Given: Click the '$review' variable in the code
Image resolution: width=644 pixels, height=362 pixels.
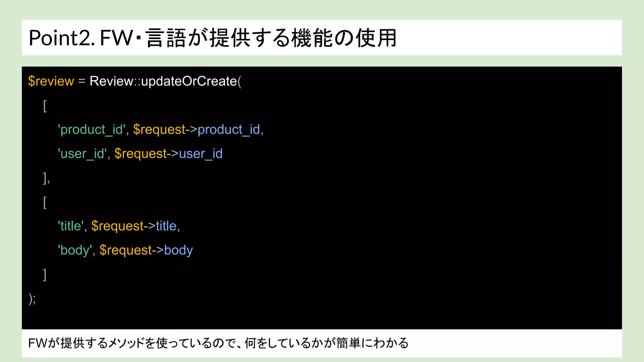Looking at the screenshot, I should [51, 81].
